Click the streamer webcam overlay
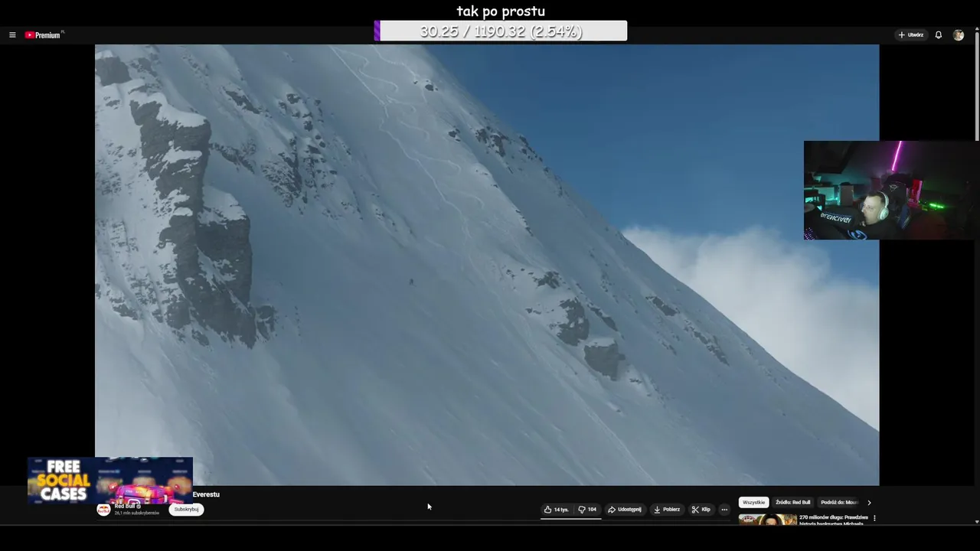Viewport: 980px width, 551px height. 892,190
